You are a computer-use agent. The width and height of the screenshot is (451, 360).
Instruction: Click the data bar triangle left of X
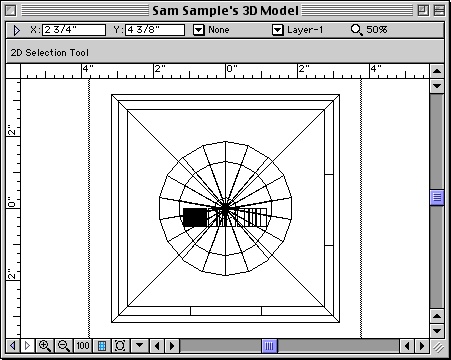point(16,30)
